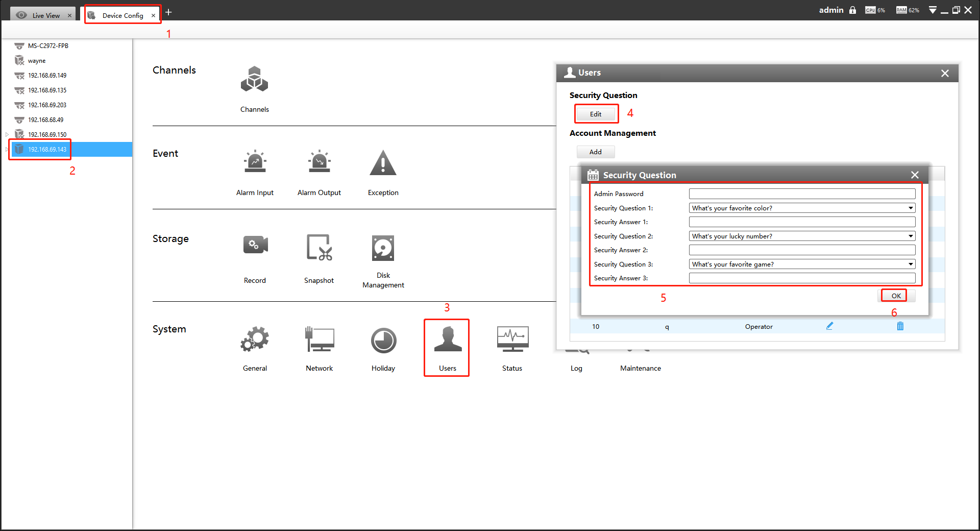Viewport: 980px width, 531px height.
Task: Open Record storage settings
Action: (255, 245)
